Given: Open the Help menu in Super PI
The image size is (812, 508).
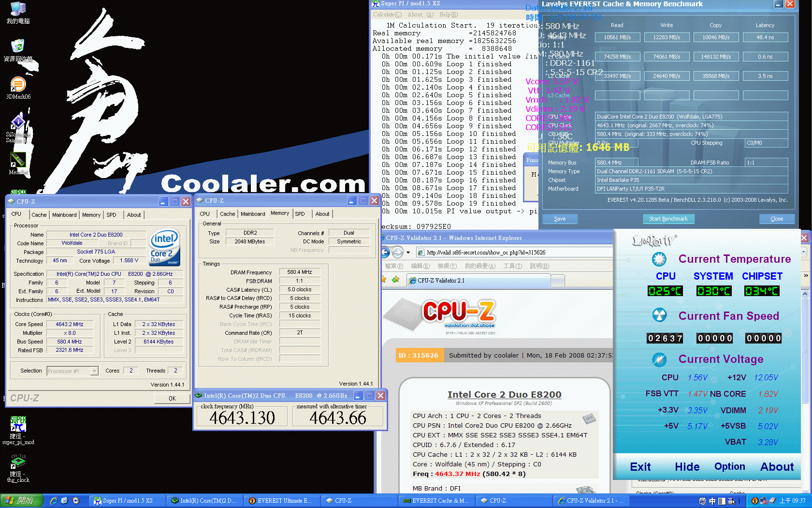Looking at the screenshot, I should click(x=449, y=15).
